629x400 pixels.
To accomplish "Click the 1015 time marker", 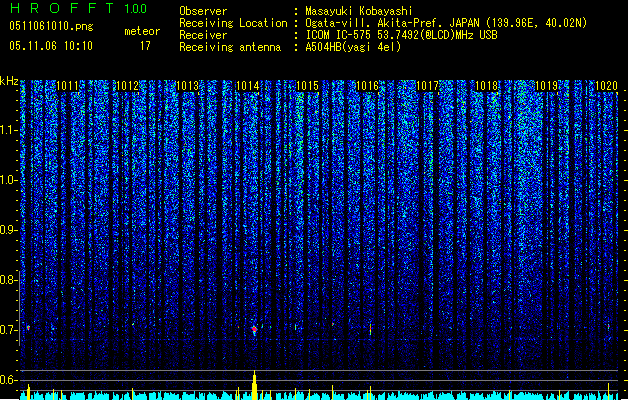I will click(307, 86).
